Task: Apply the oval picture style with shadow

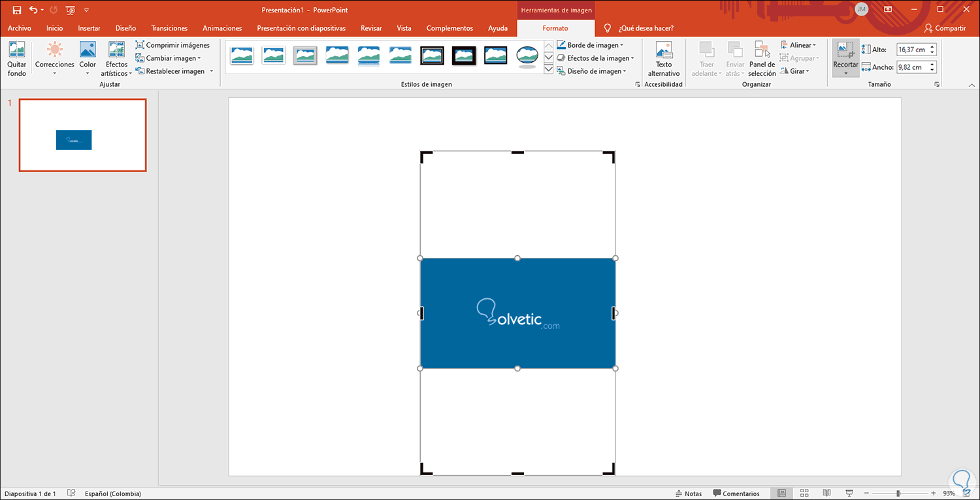Action: 527,56
